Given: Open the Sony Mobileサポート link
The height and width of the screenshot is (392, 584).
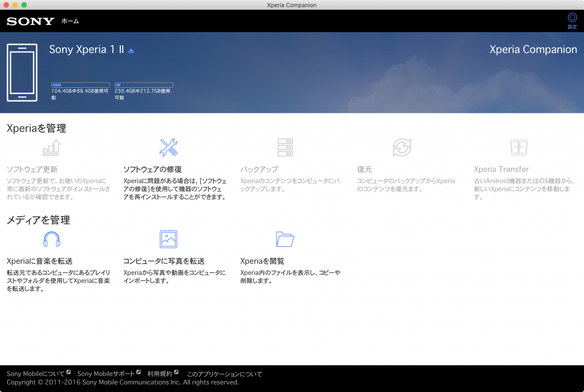Looking at the screenshot, I should [106, 374].
